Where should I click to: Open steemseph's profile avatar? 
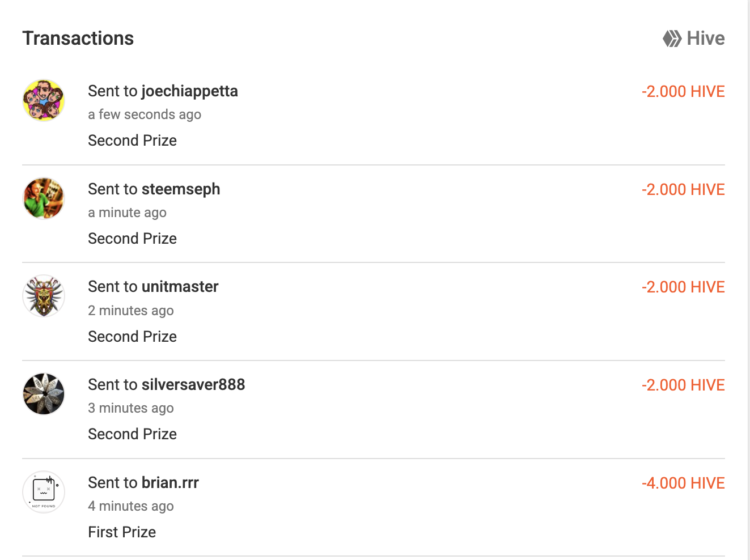pyautogui.click(x=44, y=198)
